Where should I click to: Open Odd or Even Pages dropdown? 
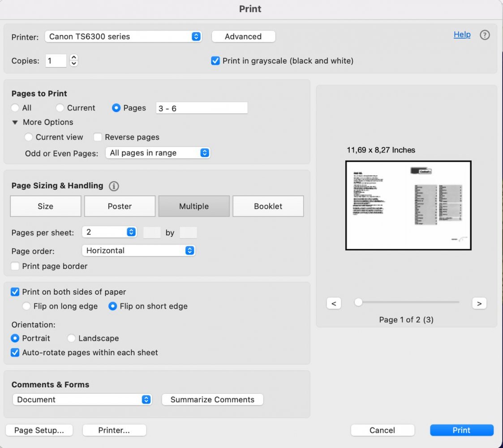tap(158, 153)
